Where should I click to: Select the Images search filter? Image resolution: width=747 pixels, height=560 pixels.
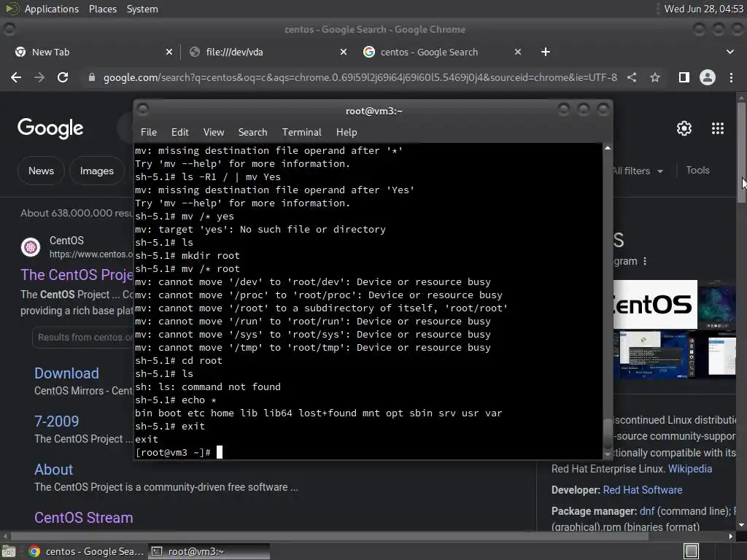tap(97, 171)
